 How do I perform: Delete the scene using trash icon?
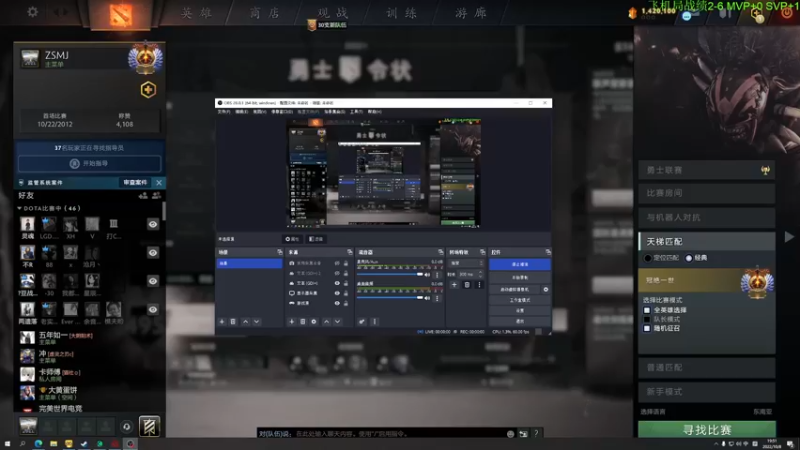tap(233, 322)
